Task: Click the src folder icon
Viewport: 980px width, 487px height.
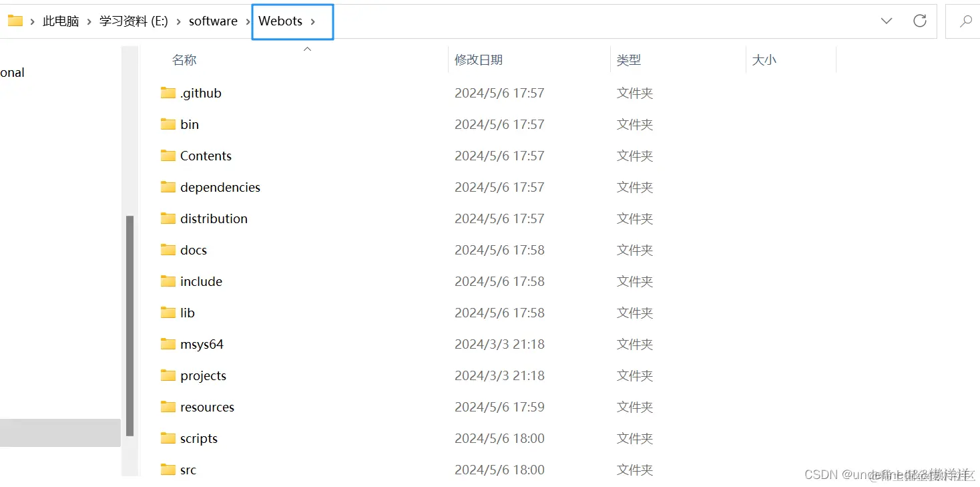Action: tap(168, 470)
